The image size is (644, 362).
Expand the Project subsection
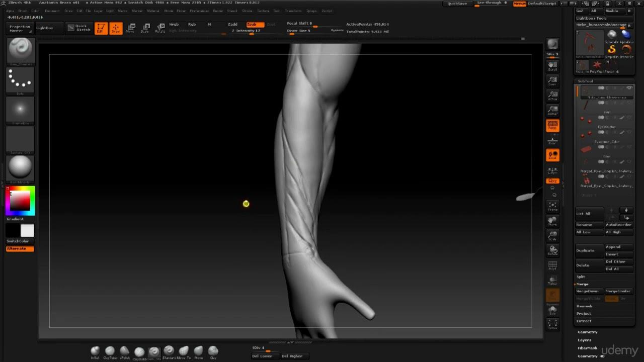coord(584,313)
